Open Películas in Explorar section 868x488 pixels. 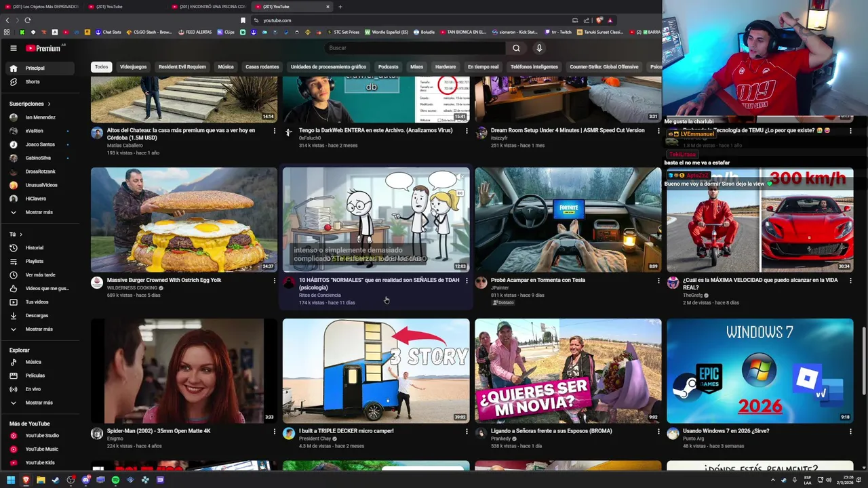[x=41, y=375]
